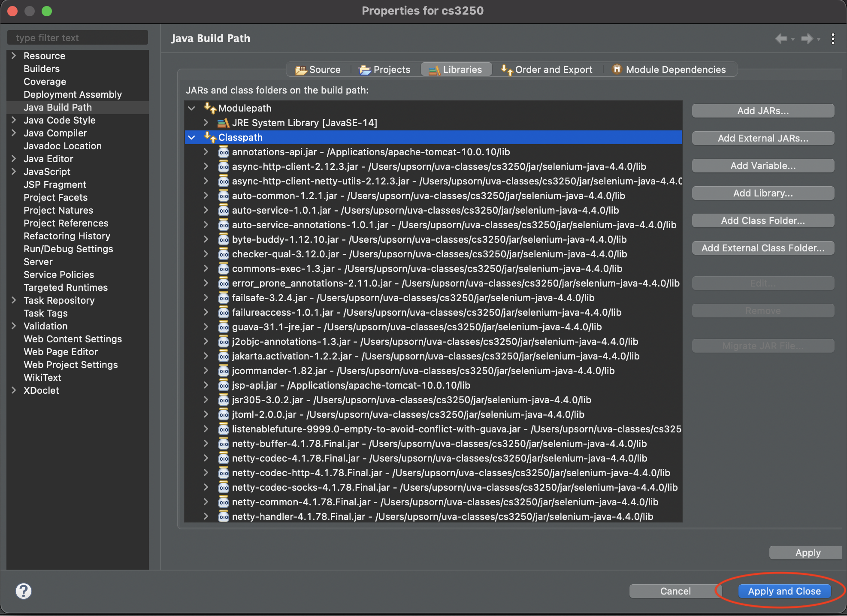Screen dimensions: 847x616
Task: Click the guava-31.1-jre.jar icon
Action: [223, 327]
